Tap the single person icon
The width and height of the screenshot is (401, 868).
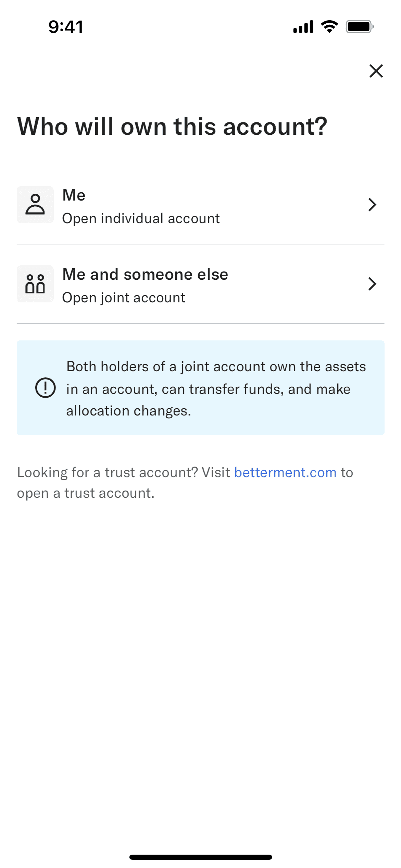(x=35, y=205)
